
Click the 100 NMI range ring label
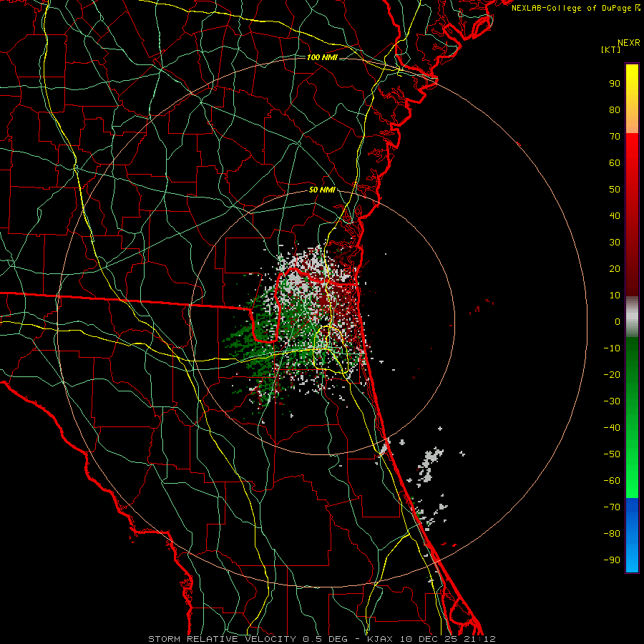[322, 57]
